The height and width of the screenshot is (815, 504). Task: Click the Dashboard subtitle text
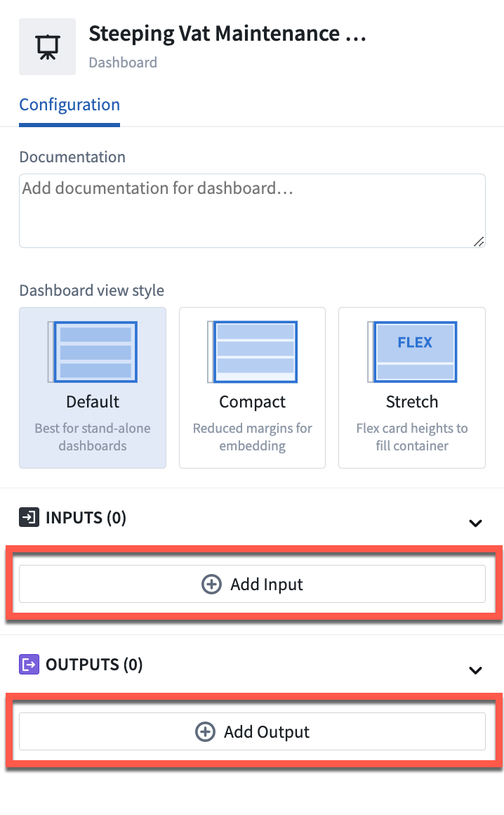[123, 63]
